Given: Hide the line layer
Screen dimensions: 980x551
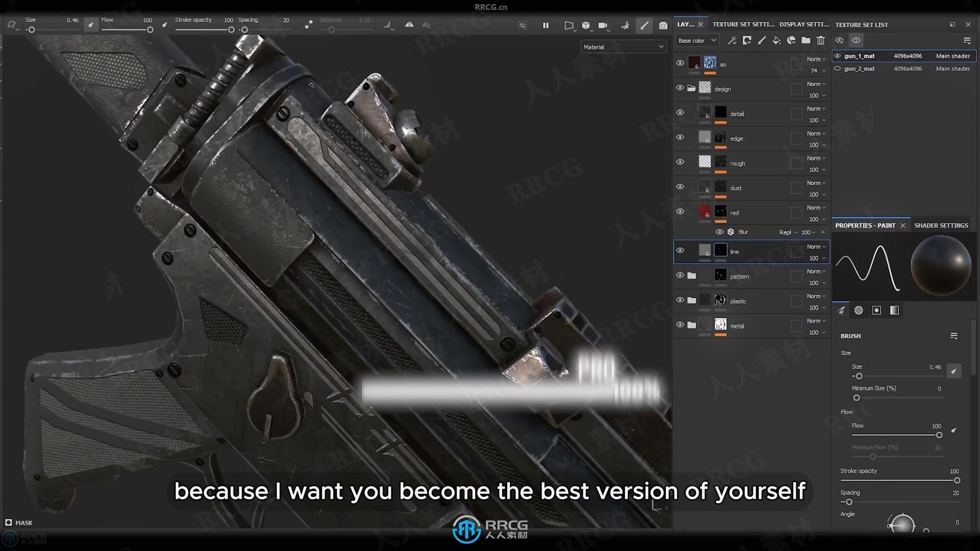Looking at the screenshot, I should click(680, 251).
